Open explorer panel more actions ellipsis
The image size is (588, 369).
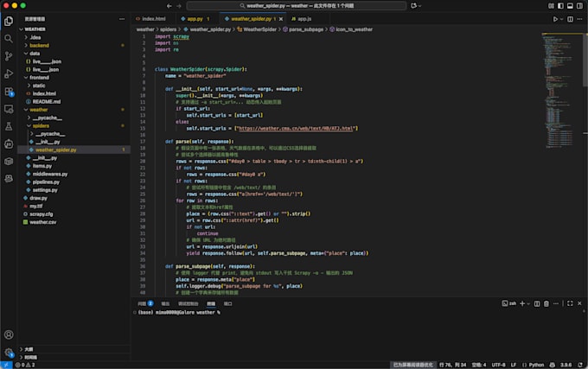click(x=122, y=19)
